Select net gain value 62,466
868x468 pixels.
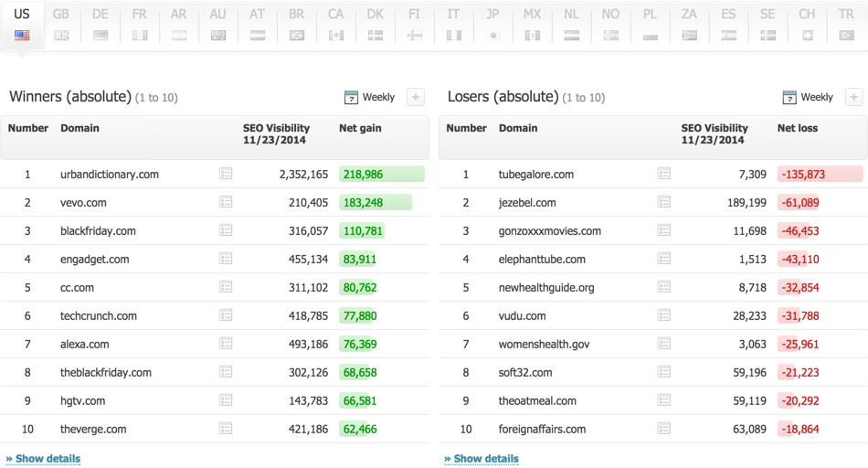(x=360, y=430)
